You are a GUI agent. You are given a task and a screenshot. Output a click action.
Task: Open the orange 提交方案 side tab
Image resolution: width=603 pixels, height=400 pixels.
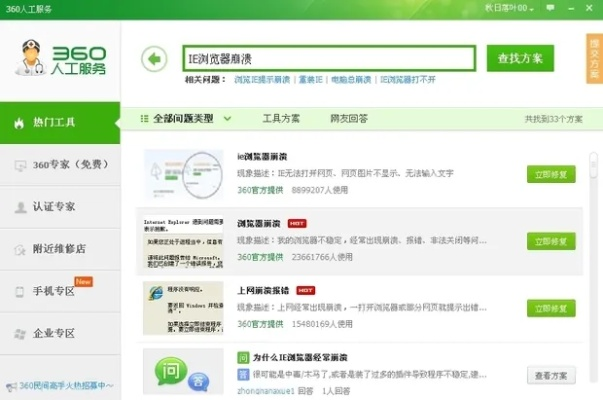click(x=594, y=58)
